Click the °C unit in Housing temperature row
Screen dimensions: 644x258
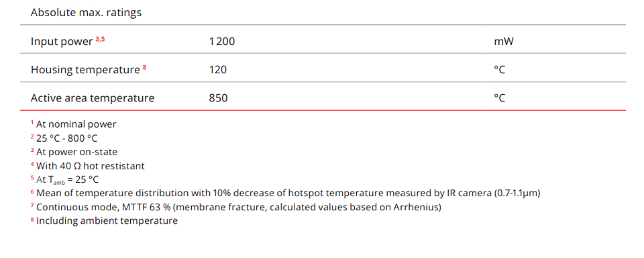[499, 70]
